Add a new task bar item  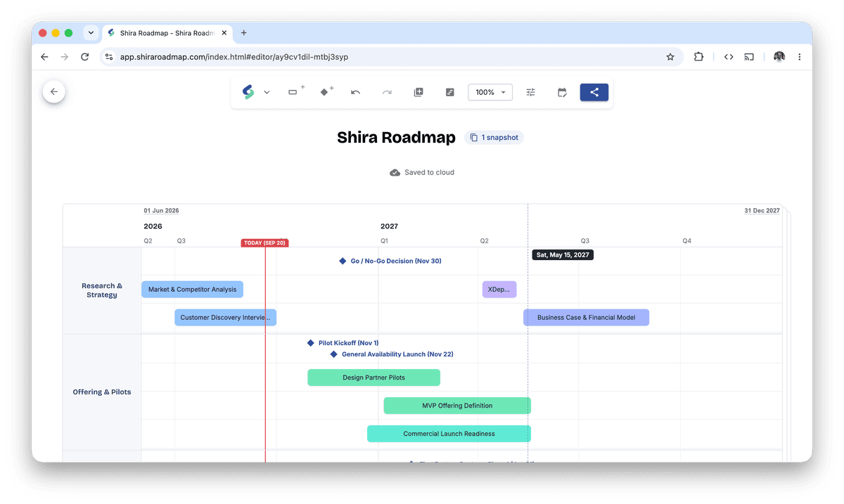tap(296, 92)
